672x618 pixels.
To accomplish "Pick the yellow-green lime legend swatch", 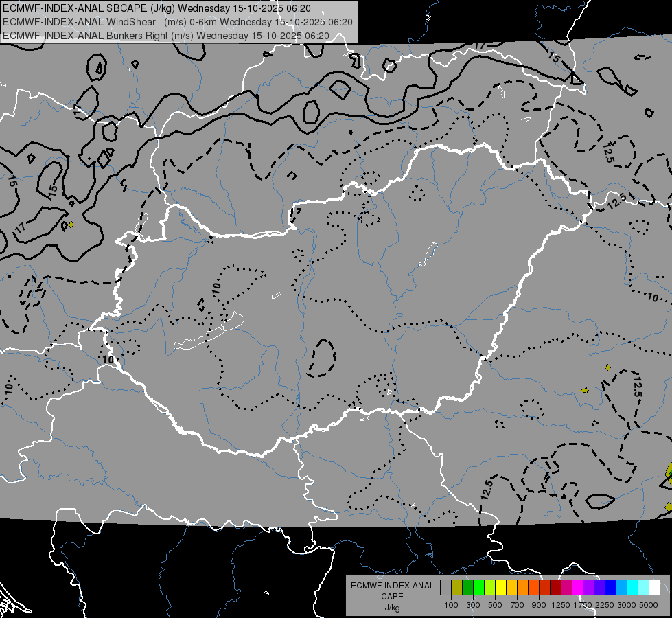I will point(490,588).
